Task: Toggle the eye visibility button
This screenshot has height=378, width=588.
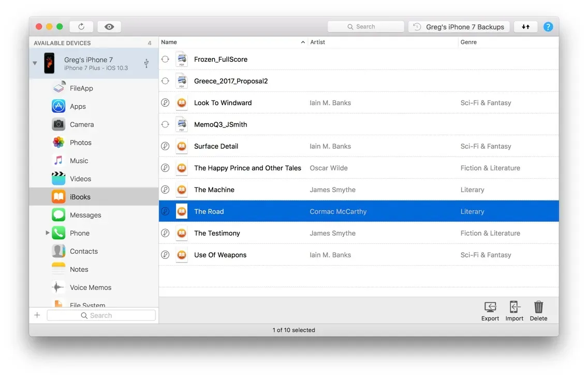Action: point(109,27)
